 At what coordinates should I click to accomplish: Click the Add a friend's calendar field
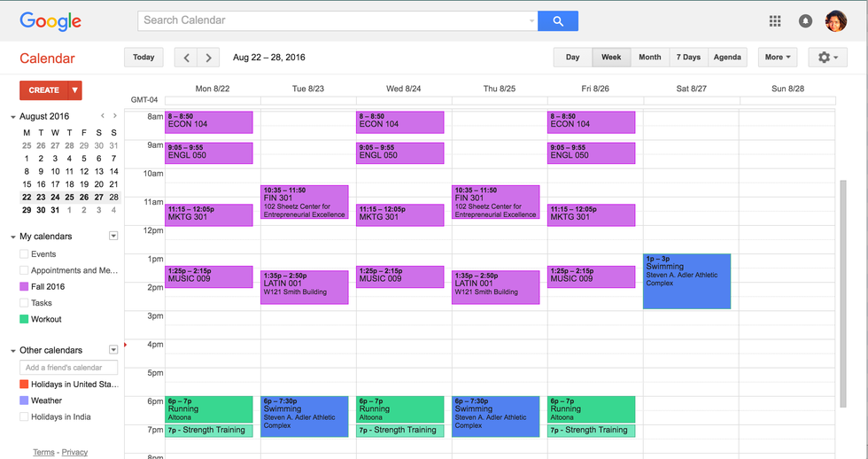[68, 368]
